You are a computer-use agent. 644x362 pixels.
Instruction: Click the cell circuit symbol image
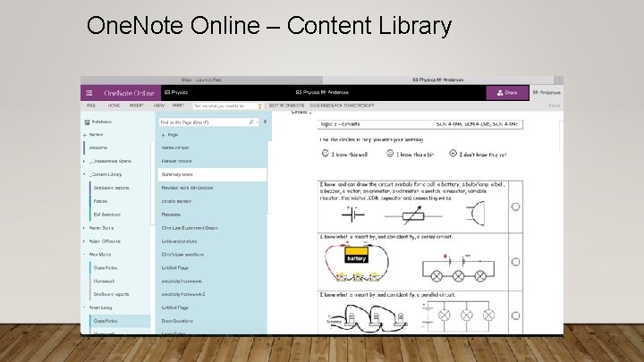pyautogui.click(x=352, y=215)
